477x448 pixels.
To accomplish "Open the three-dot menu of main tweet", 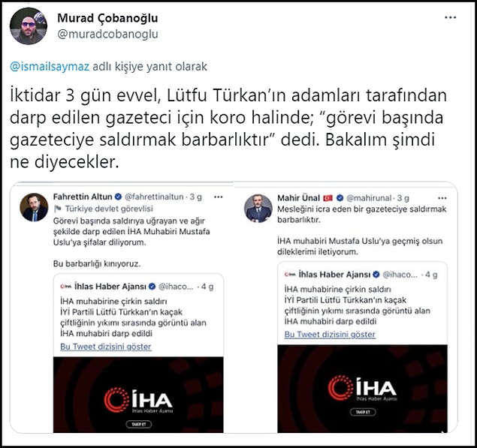I will click(450, 17).
